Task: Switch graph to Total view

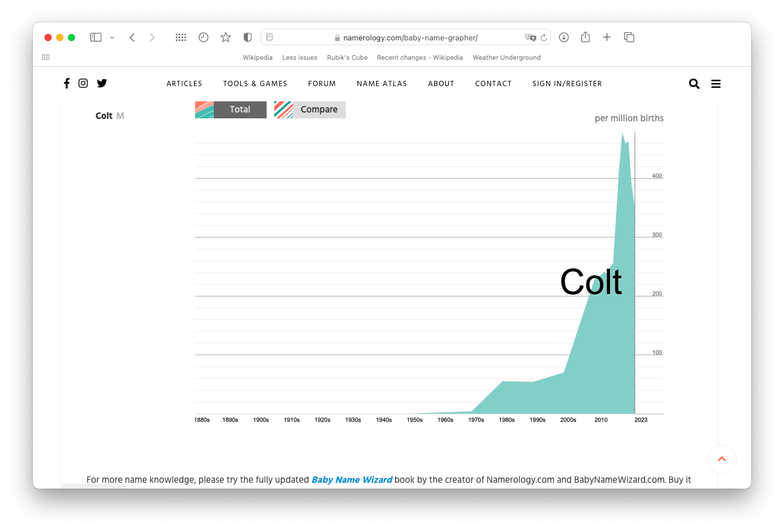Action: 240,110
